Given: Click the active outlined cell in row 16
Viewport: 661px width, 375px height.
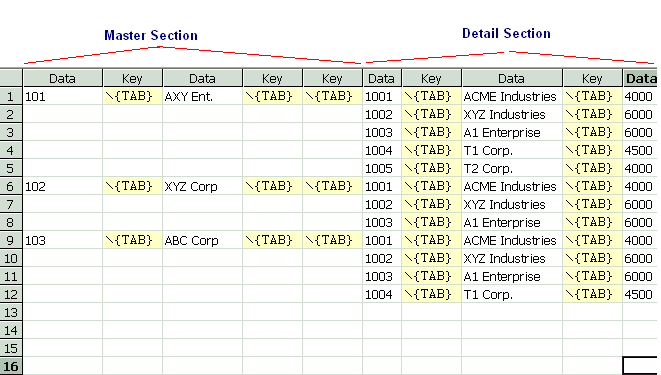Looking at the screenshot, I should click(640, 366).
